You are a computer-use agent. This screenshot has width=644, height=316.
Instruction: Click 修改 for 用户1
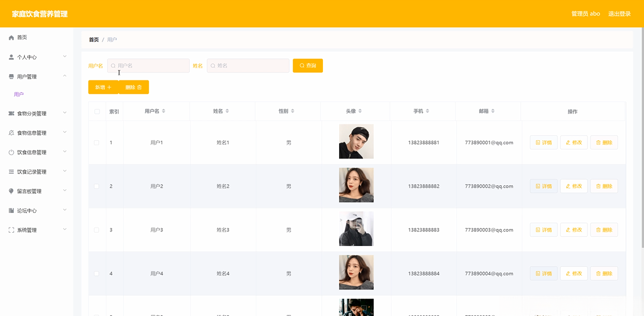point(574,142)
